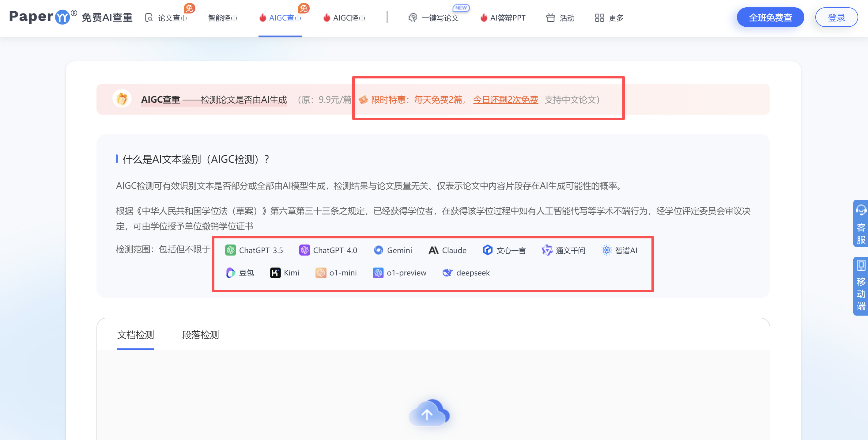Click the 文心一言 icon
Image resolution: width=868 pixels, height=440 pixels.
tap(488, 250)
